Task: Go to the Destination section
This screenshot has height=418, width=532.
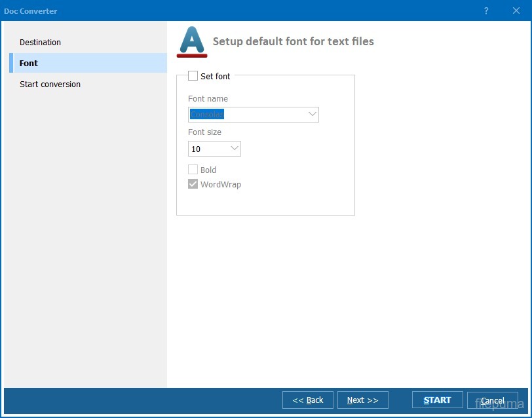Action: pos(40,42)
